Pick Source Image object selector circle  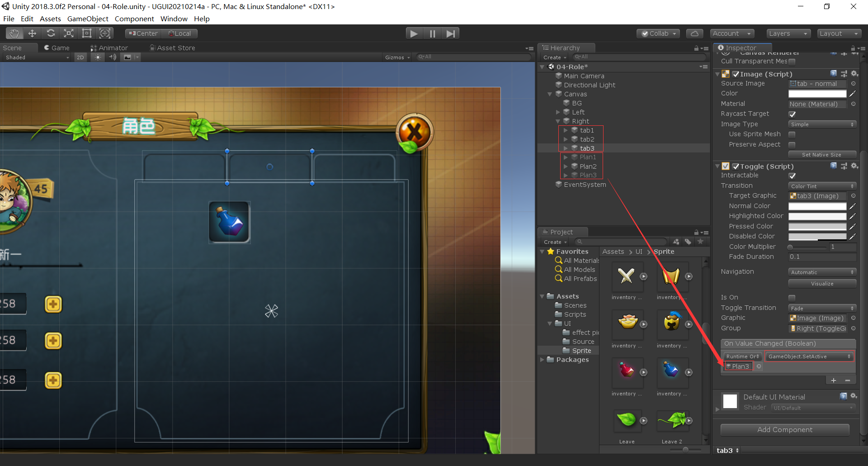tap(853, 84)
